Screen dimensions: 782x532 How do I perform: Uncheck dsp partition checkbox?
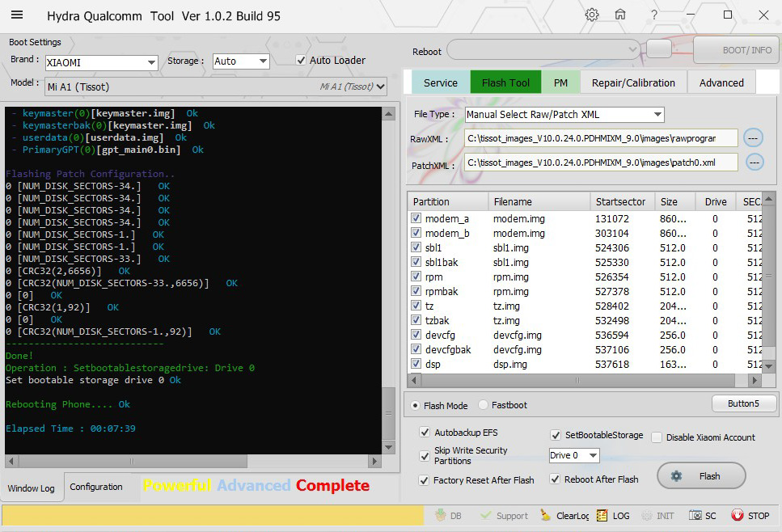pyautogui.click(x=416, y=364)
